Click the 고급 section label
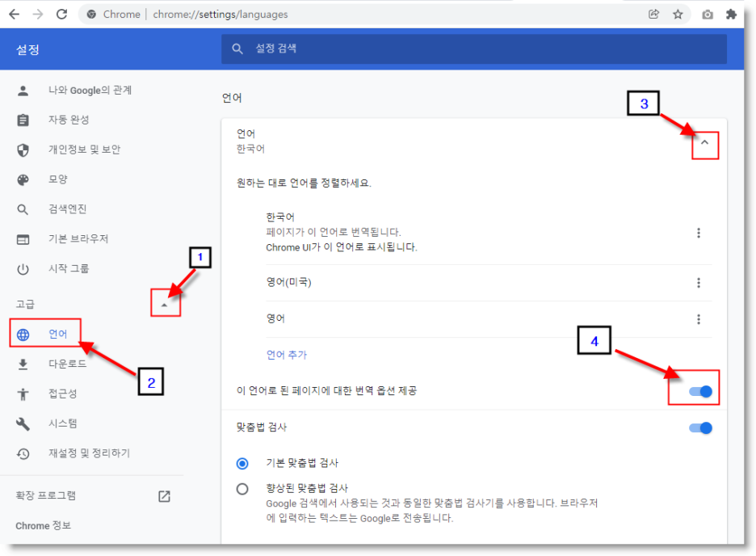756x556 pixels. 25,305
